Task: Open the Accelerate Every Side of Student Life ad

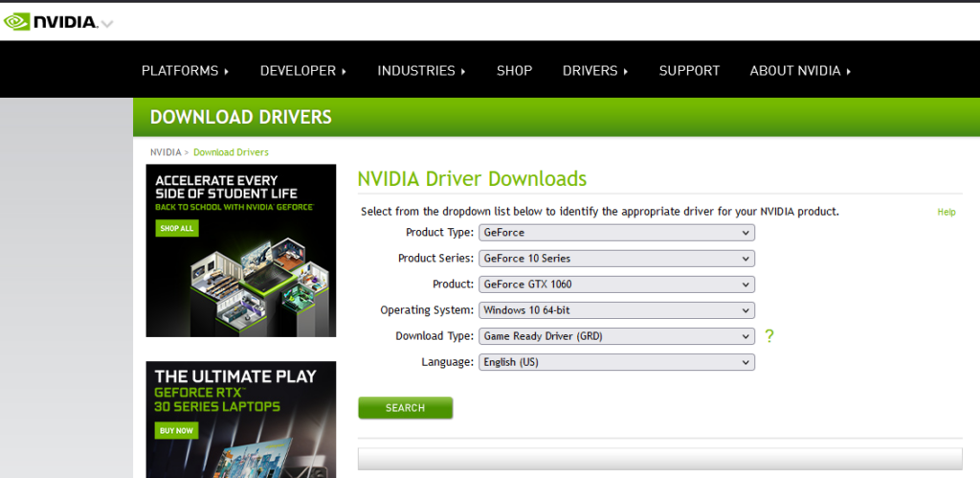Action: 240,250
